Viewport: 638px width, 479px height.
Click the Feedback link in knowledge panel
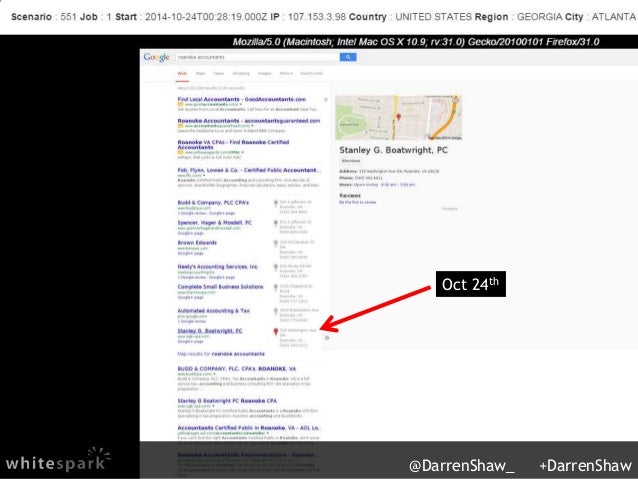(x=450, y=209)
